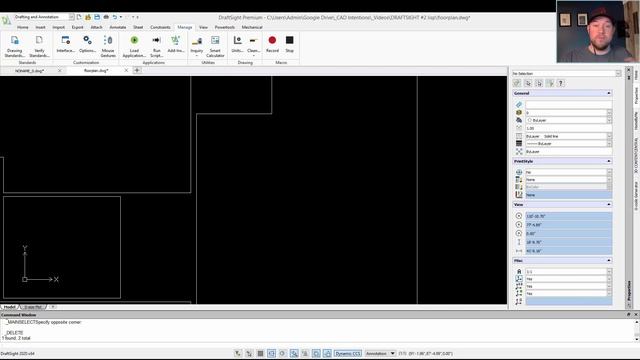The image size is (640, 360).
Task: Click the Save disk icon
Action: 97,17
